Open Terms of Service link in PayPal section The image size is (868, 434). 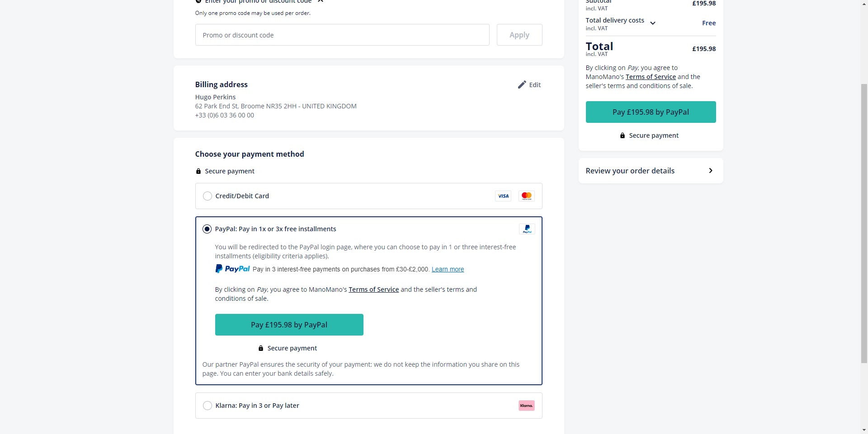click(x=374, y=289)
